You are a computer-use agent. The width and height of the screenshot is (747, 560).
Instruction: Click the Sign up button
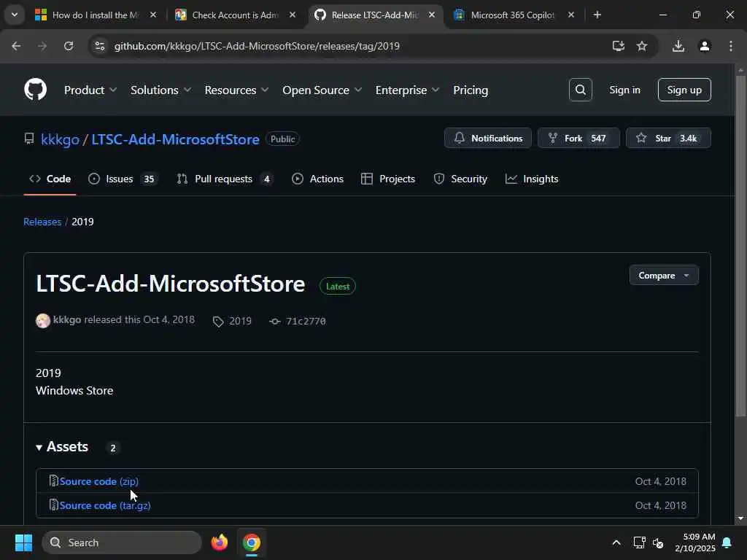[x=684, y=90]
